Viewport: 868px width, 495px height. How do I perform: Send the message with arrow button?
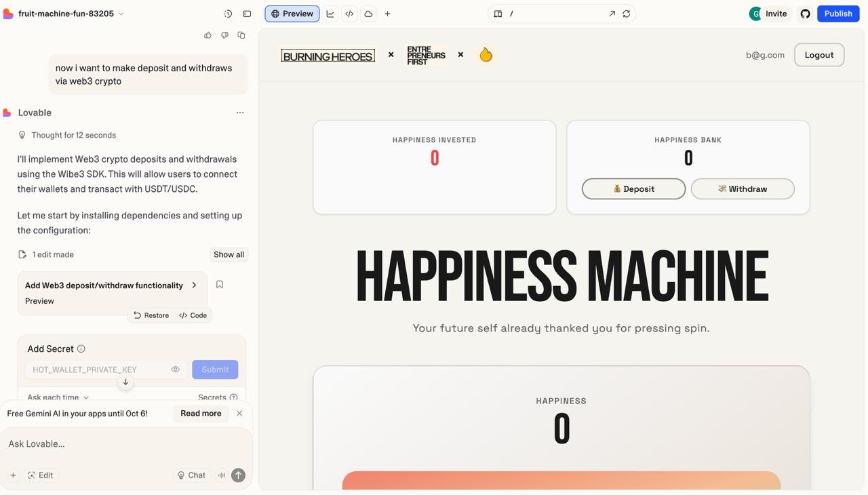[238, 475]
